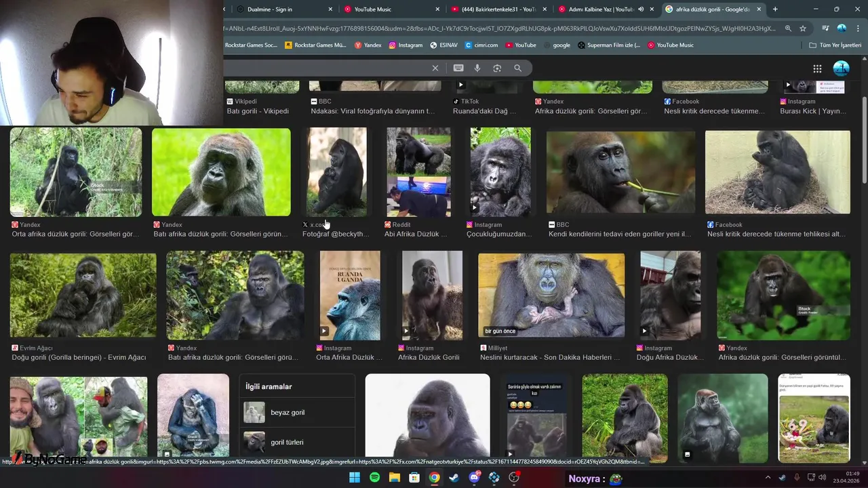
Task: Open the YouTube bookmark
Action: click(x=521, y=45)
